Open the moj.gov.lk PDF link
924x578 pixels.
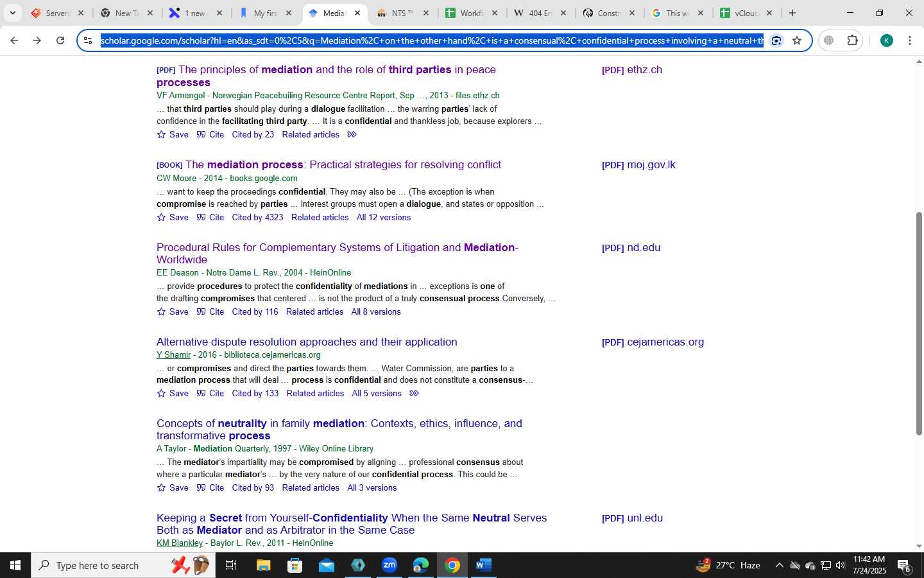coord(638,164)
